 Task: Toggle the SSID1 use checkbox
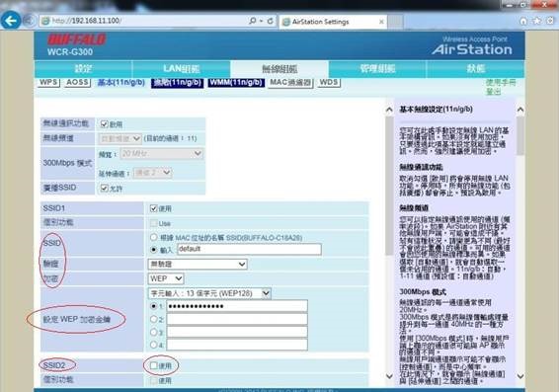(154, 208)
